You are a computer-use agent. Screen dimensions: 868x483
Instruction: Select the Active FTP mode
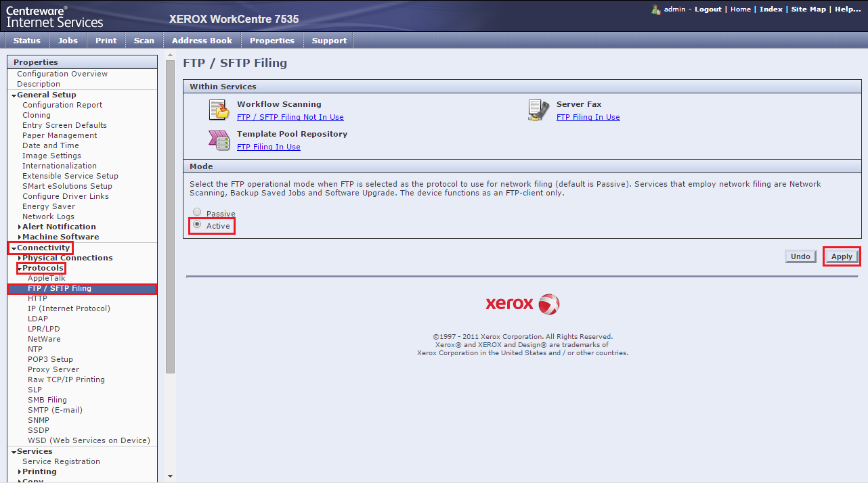point(197,225)
